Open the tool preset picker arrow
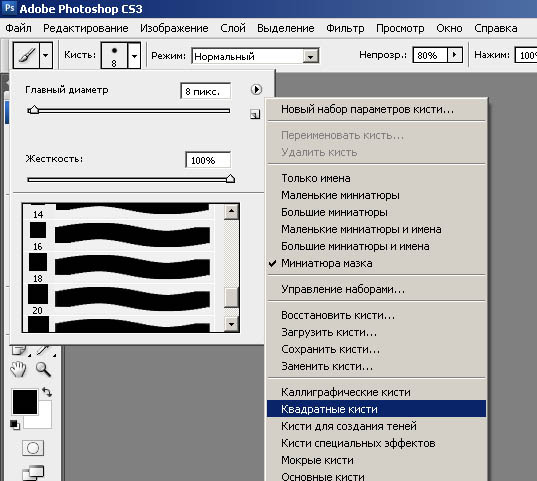This screenshot has width=537, height=481. pyautogui.click(x=46, y=55)
